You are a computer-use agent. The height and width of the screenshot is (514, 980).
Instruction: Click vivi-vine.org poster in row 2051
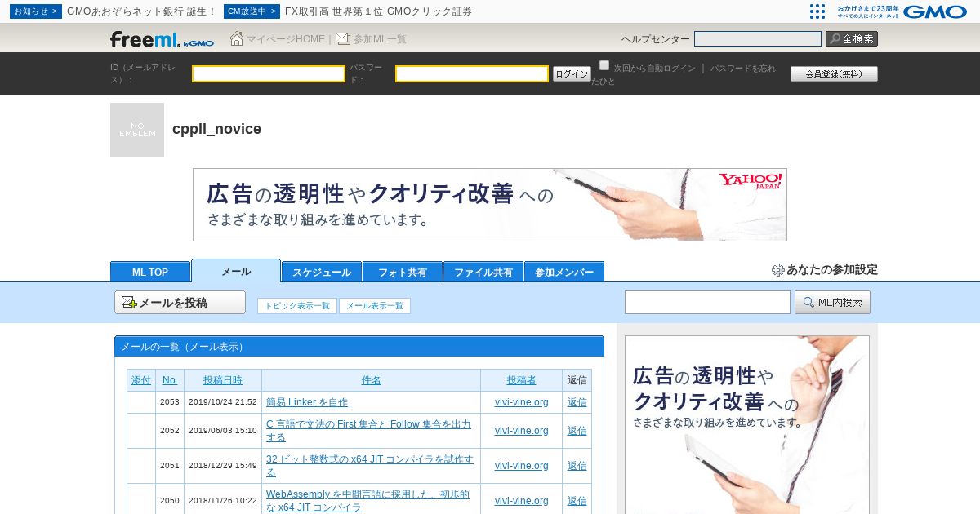pos(522,466)
